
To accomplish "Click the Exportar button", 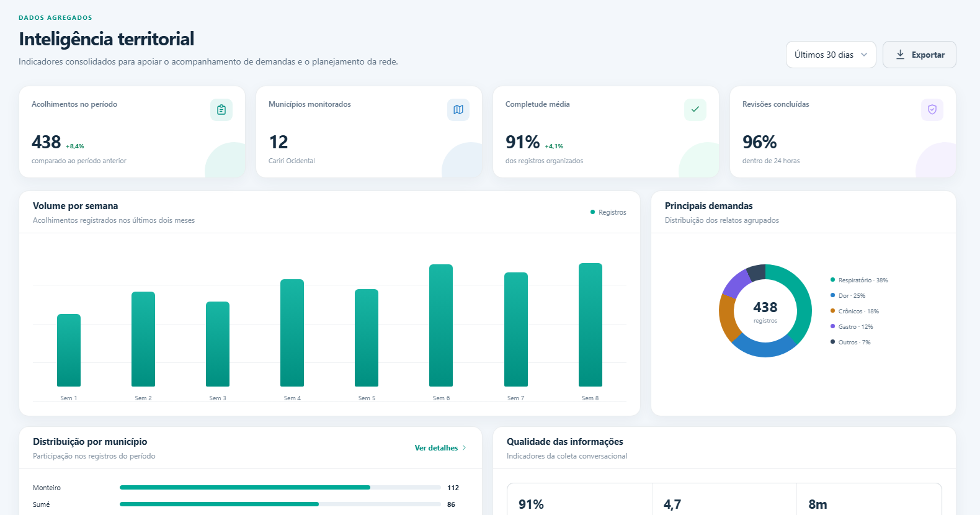I will coord(919,55).
